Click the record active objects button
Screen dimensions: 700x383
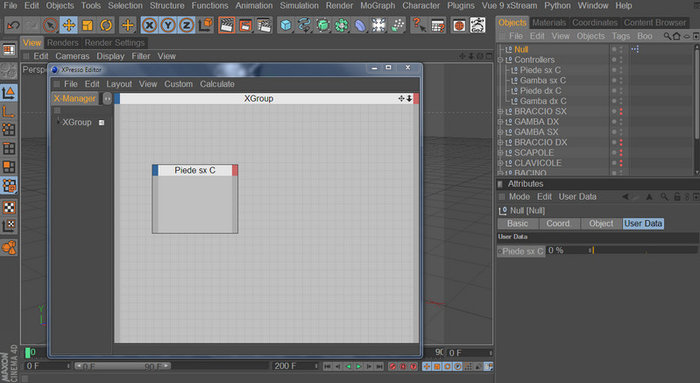pos(392,366)
